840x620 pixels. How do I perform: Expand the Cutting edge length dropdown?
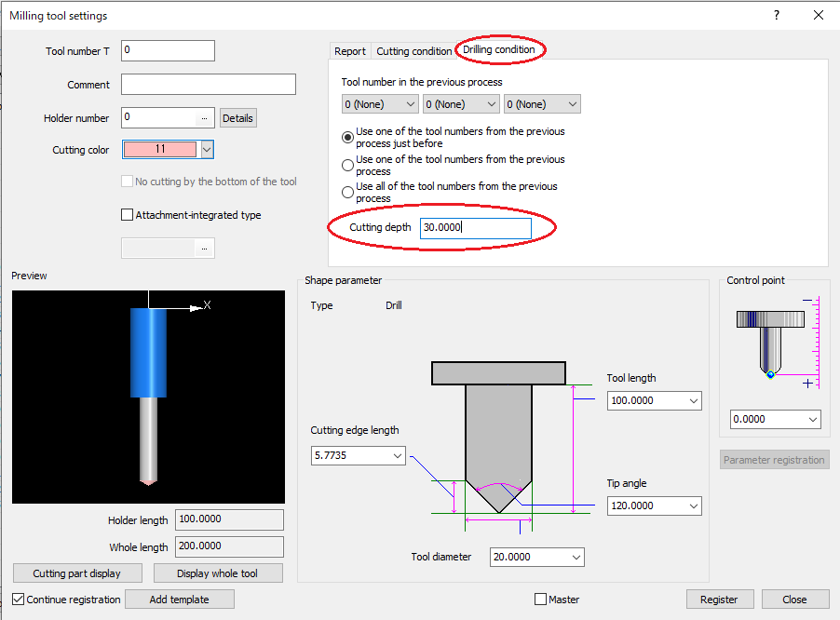pos(398,455)
